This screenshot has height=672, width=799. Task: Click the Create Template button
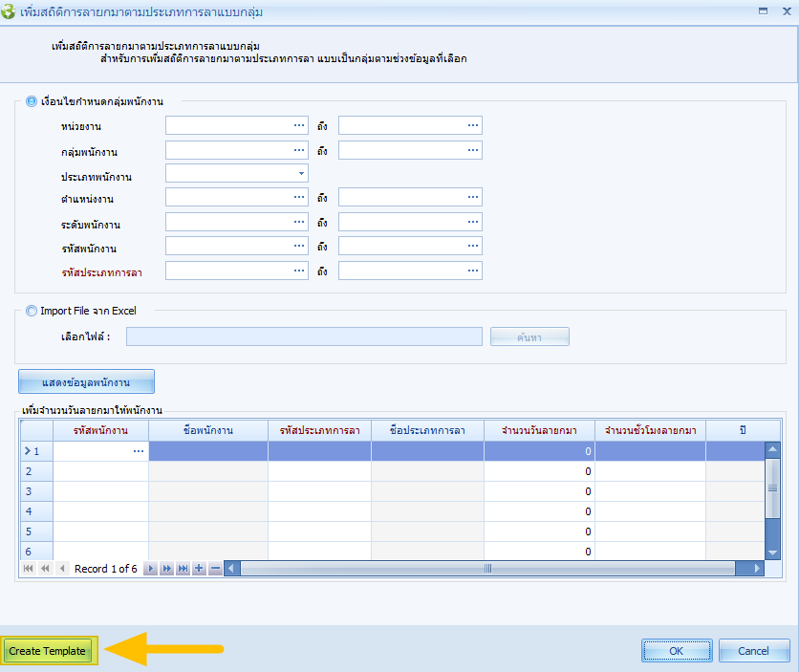coord(48,651)
